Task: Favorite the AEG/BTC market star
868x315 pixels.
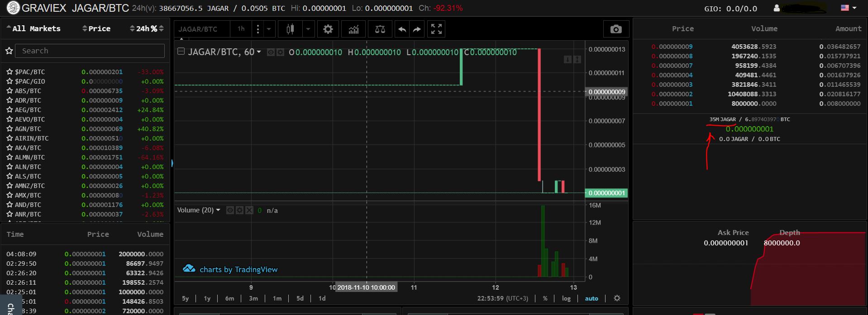Action: point(9,110)
